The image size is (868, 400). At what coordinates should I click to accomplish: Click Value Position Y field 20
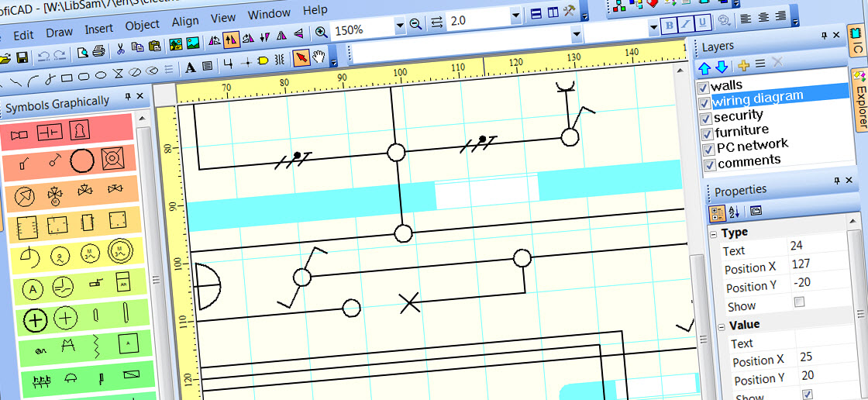click(828, 375)
